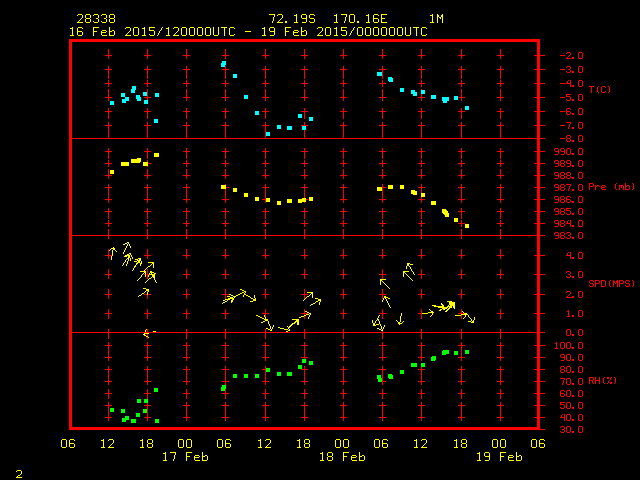Click the 19 Feb date label
The width and height of the screenshot is (640, 480).
coord(499,457)
